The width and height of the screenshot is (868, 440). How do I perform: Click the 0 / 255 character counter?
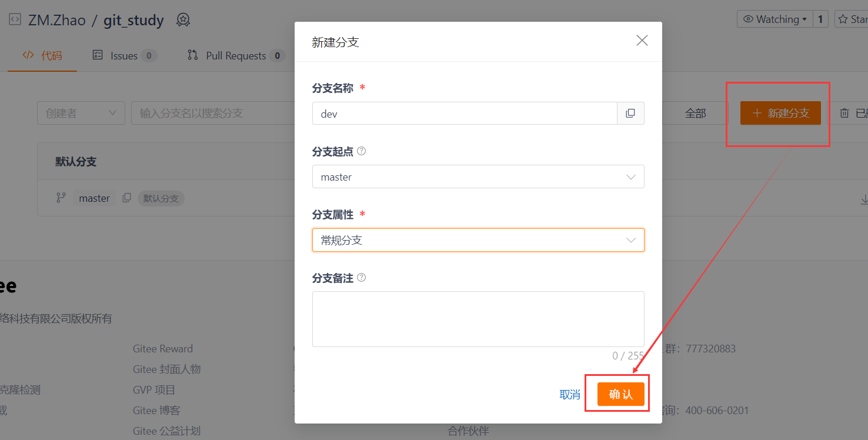(x=628, y=356)
